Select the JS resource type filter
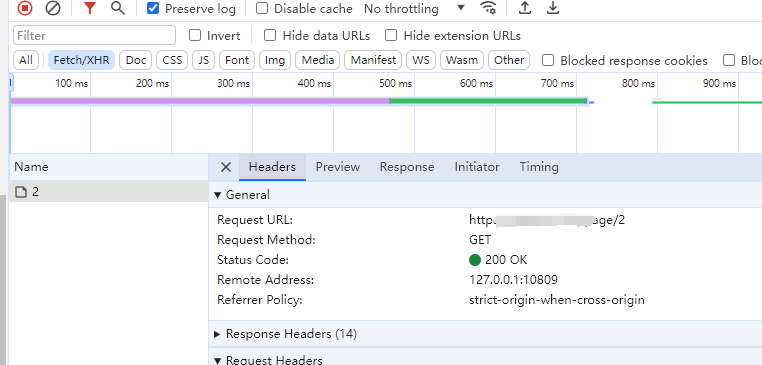762x365 pixels. coord(204,60)
